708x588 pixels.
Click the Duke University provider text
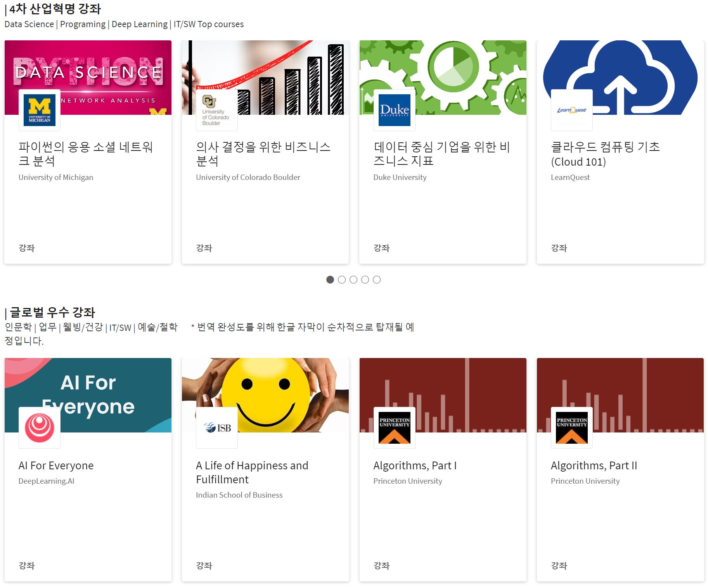pos(400,177)
